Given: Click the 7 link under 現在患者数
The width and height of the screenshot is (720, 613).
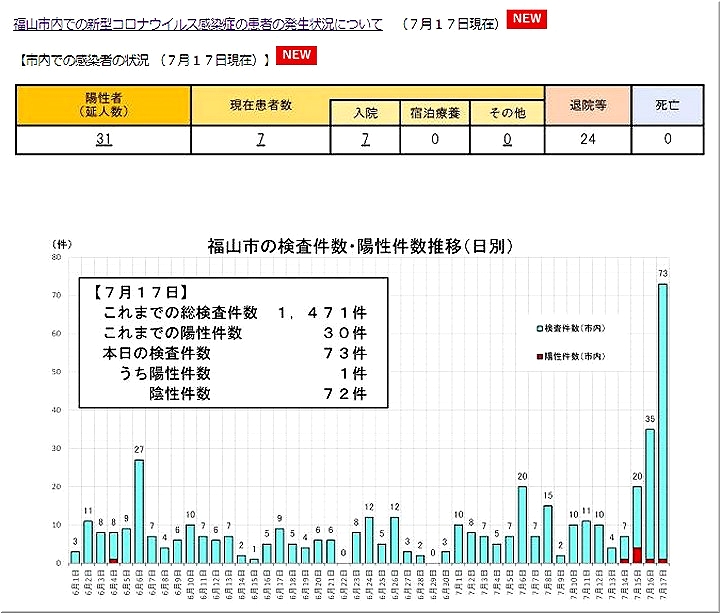Looking at the screenshot, I should pyautogui.click(x=260, y=140).
